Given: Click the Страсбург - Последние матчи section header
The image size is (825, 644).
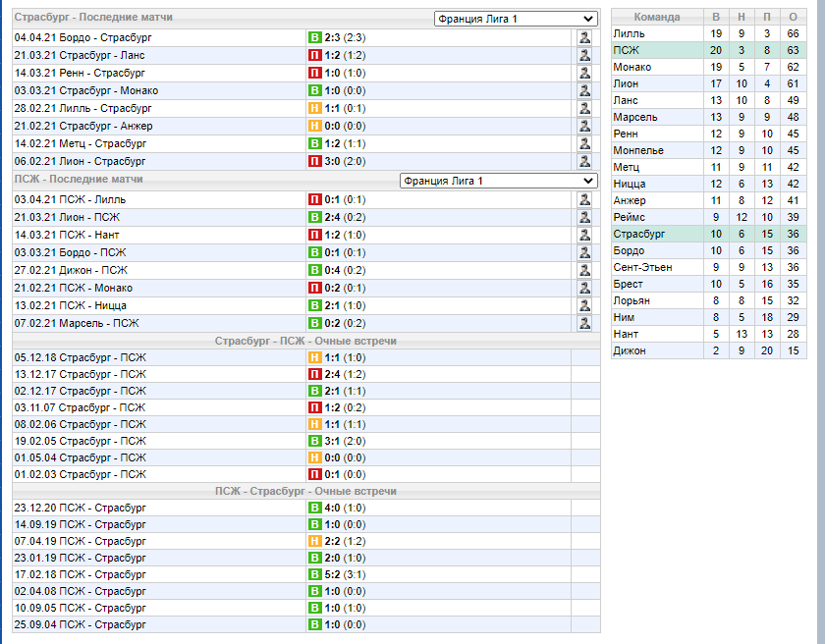Looking at the screenshot, I should click(93, 18).
